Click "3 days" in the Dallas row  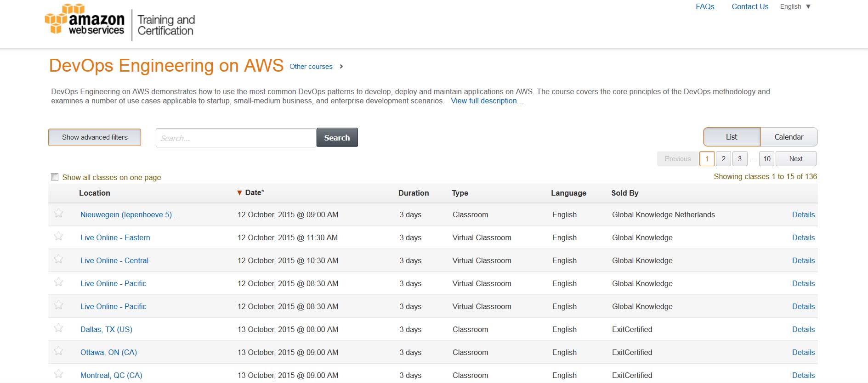410,329
